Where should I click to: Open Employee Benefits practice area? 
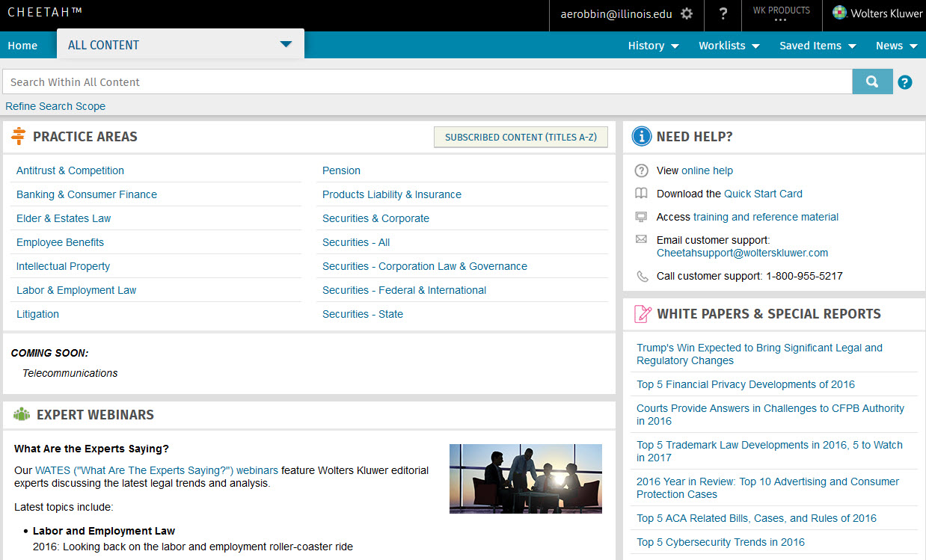[60, 242]
